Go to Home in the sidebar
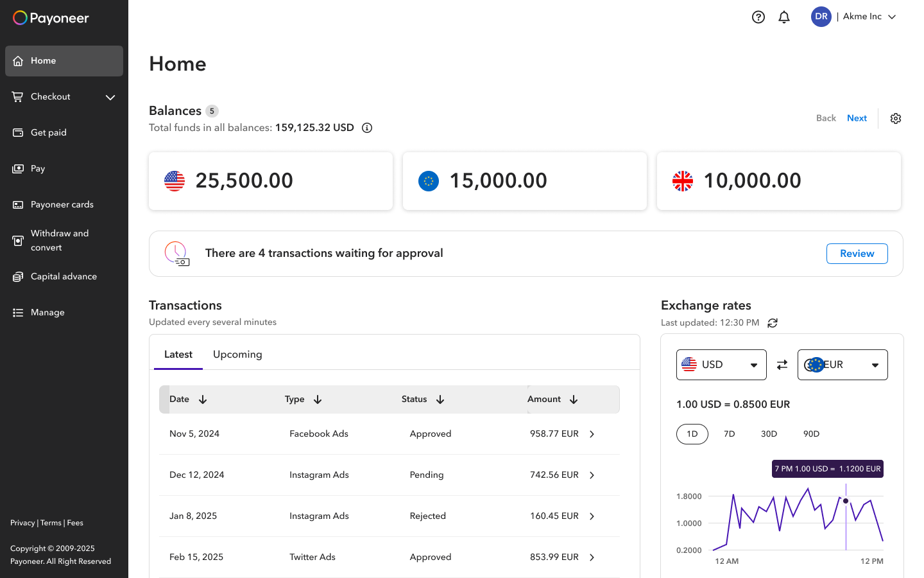Viewport: 924px width, 578px height. 64,61
